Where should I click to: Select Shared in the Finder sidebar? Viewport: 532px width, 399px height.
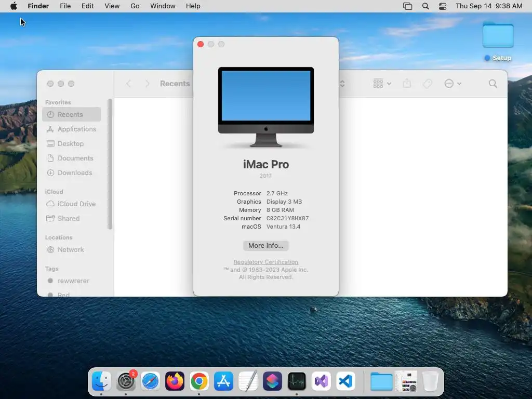coord(71,219)
